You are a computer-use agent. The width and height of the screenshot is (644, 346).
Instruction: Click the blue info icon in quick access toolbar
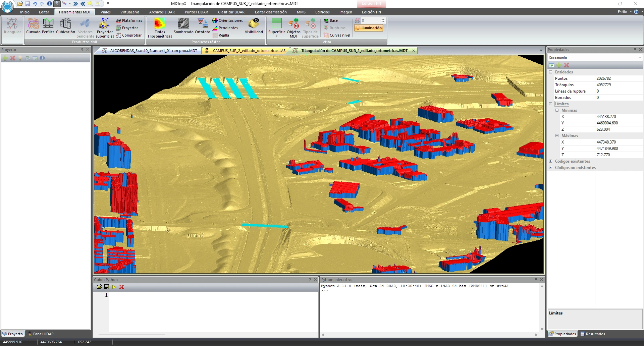(50, 4)
